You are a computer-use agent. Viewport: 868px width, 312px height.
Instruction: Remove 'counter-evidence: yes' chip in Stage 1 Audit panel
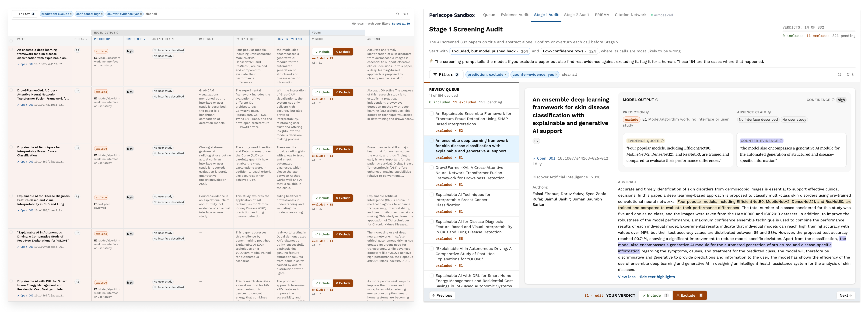pos(556,75)
